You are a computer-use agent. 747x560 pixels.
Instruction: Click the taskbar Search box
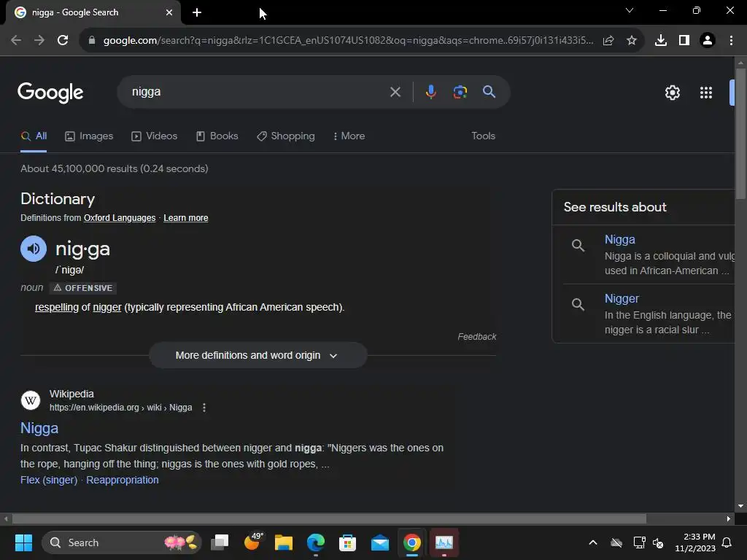(x=122, y=542)
